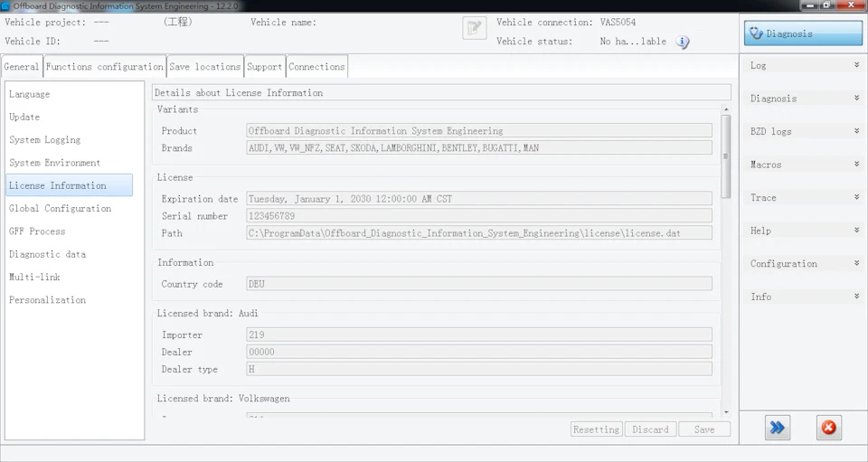
Task: Click the Audi Dealer type field H
Action: [x=479, y=369]
